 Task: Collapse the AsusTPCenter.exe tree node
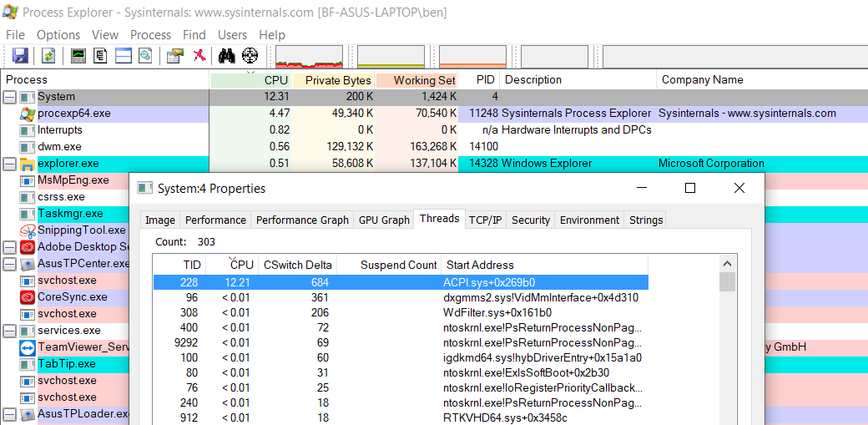(x=9, y=264)
